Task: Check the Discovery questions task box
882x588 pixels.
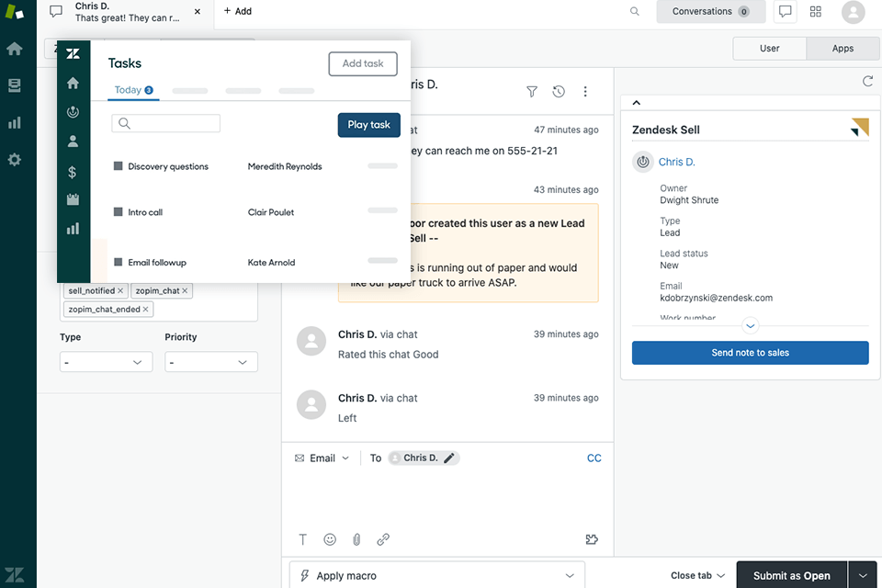Action: [x=119, y=166]
